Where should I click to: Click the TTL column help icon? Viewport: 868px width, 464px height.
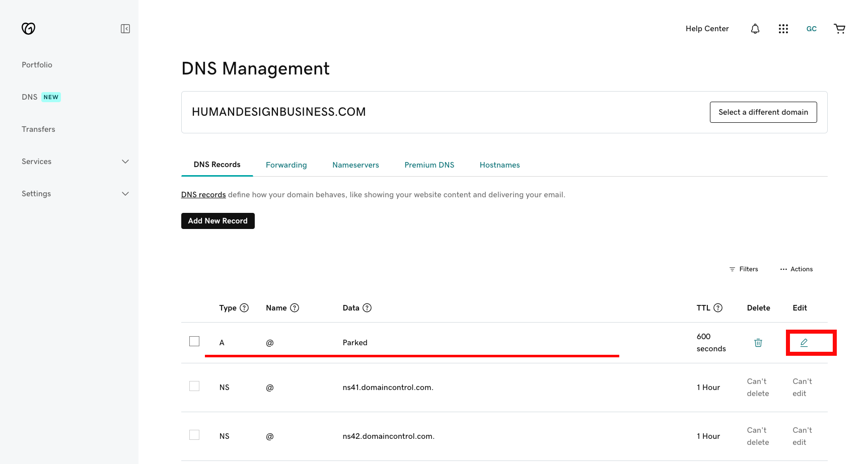(x=718, y=308)
